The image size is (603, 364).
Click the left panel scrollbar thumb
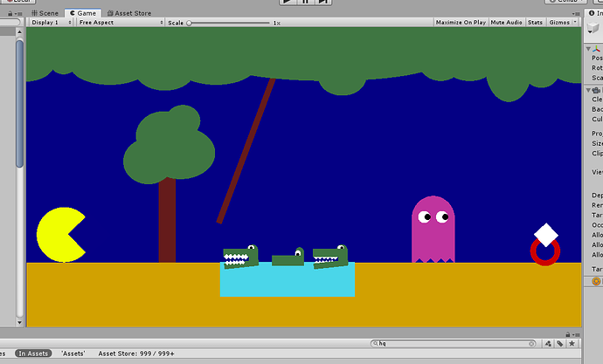tap(19, 104)
